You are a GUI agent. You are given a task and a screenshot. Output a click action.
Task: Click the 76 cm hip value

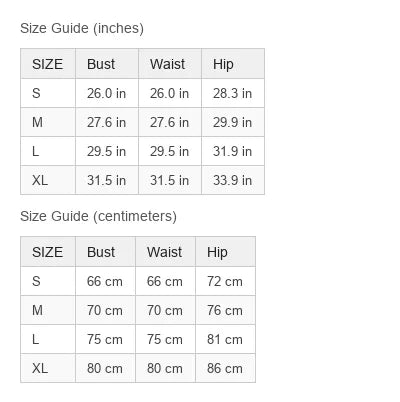click(225, 310)
